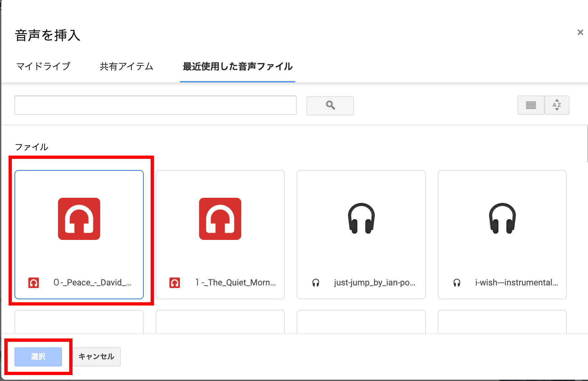Select the 最近使用した音声ファイル tab
588x381 pixels.
(x=238, y=66)
